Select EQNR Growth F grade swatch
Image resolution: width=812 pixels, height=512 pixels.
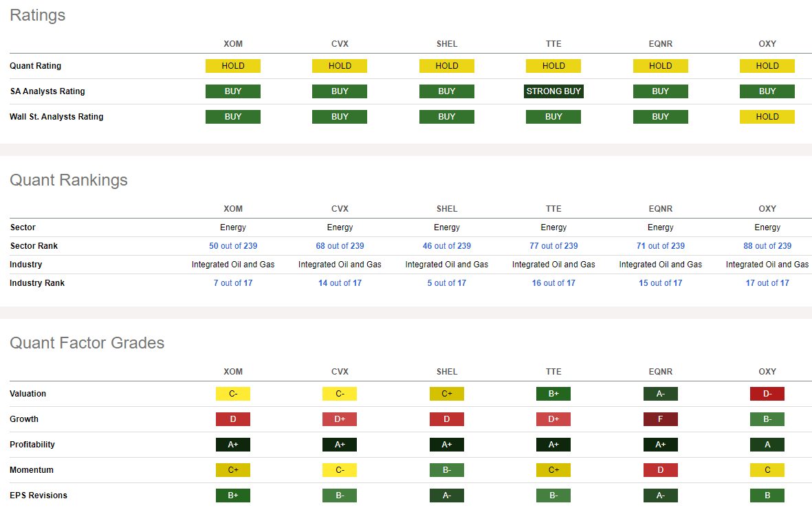(660, 419)
